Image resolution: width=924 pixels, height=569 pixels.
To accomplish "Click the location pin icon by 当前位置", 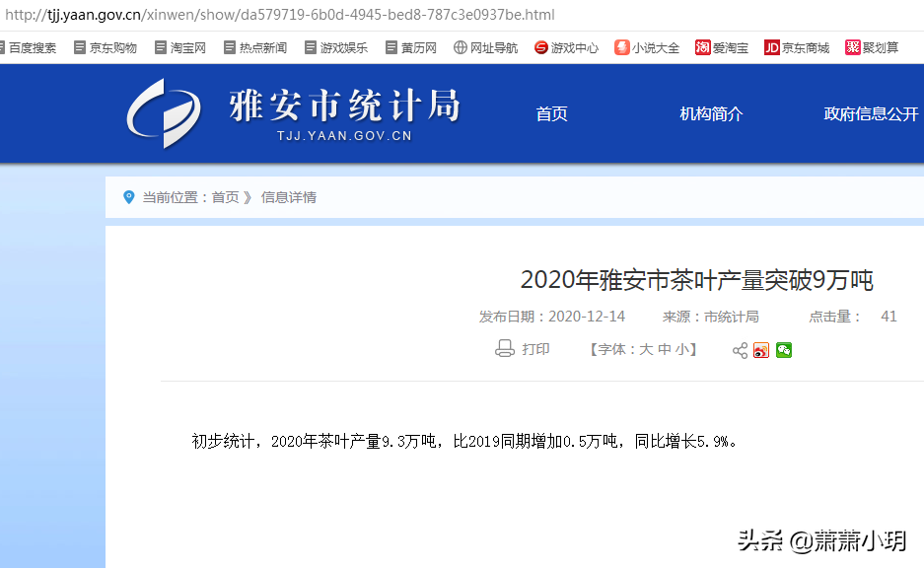I will (128, 197).
